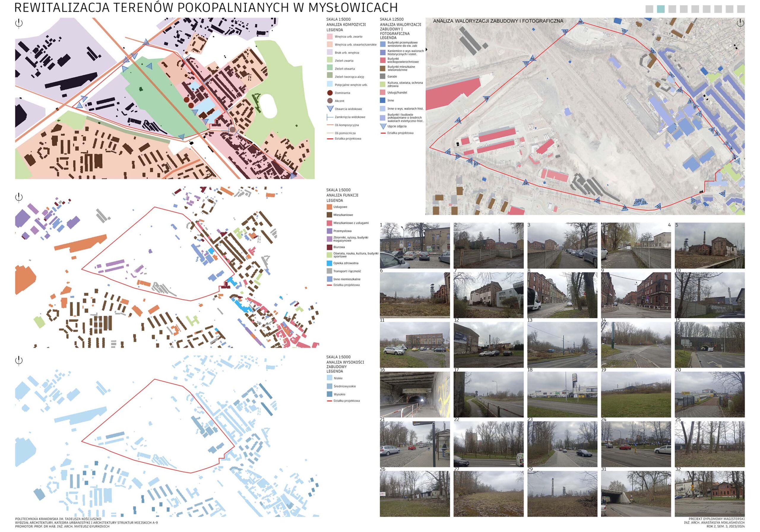760x532 pixels.
Task: Click photo marker 18 on aerial map
Action: click(x=486, y=99)
